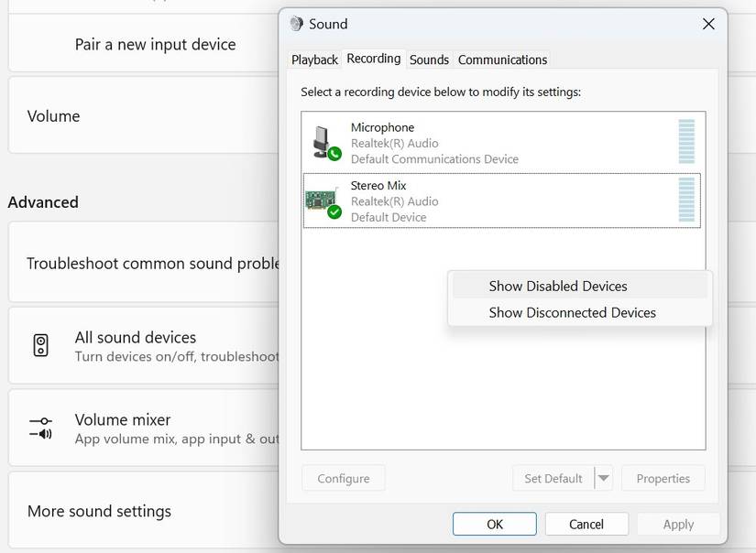Open the Communications tab

tap(502, 59)
